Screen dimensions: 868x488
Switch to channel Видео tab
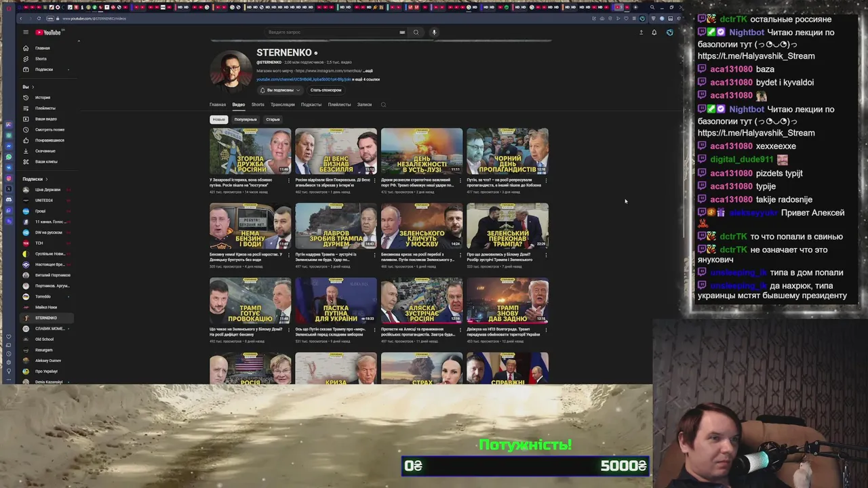point(239,104)
